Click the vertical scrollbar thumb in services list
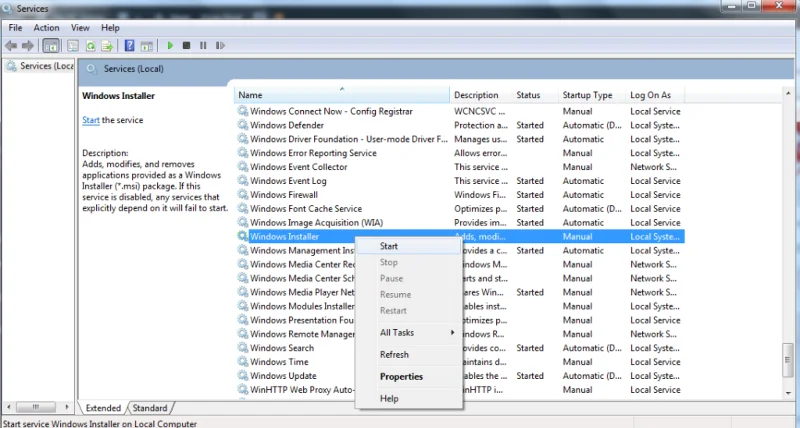This screenshot has width=800, height=428. coord(788,360)
